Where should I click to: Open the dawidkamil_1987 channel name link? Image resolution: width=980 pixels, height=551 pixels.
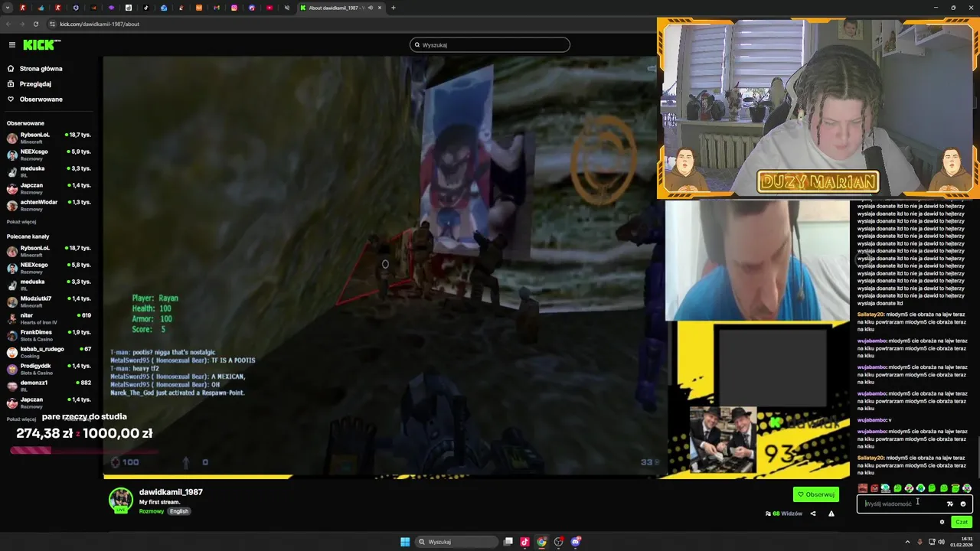[x=171, y=492]
